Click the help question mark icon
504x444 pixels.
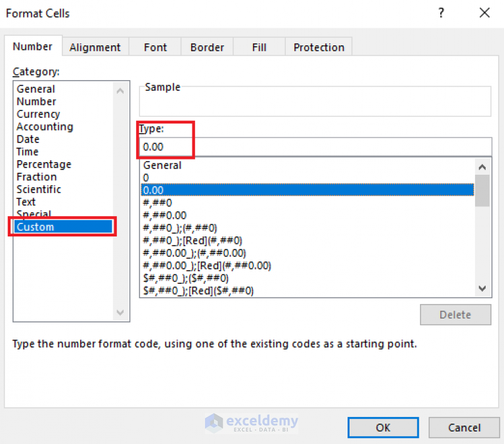click(x=441, y=13)
